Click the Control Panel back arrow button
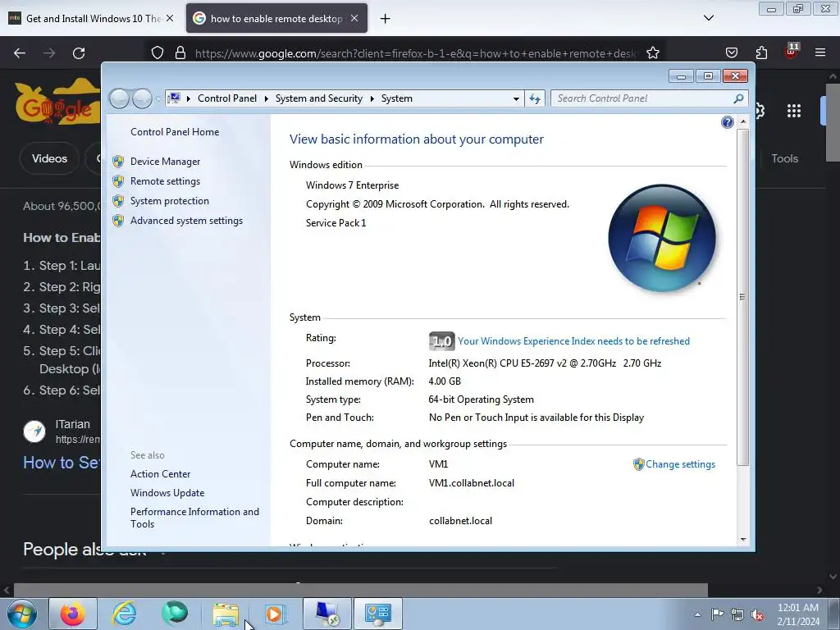The height and width of the screenshot is (630, 840). (x=119, y=98)
